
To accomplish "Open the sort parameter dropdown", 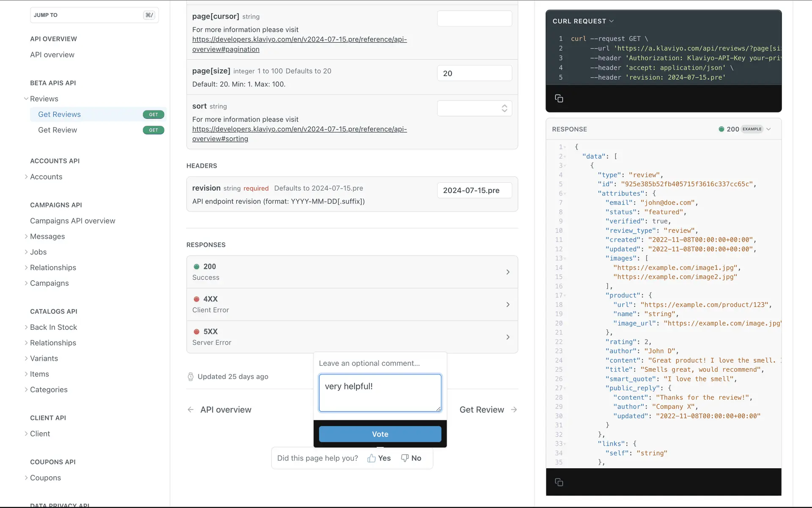I will point(474,108).
